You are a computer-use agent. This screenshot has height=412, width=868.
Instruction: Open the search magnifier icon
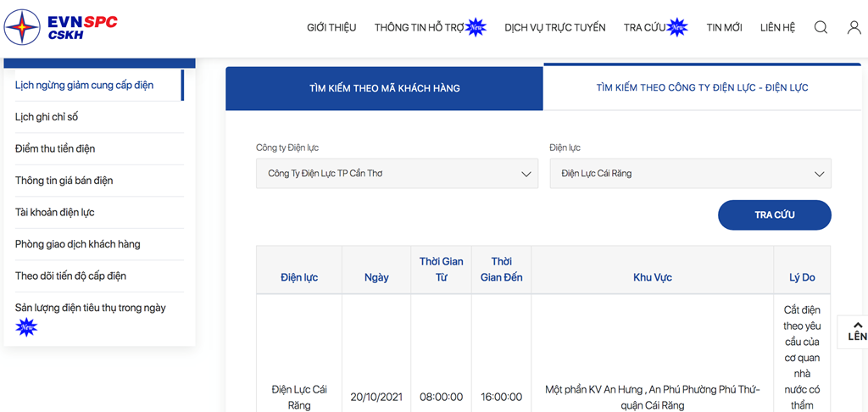pos(821,27)
